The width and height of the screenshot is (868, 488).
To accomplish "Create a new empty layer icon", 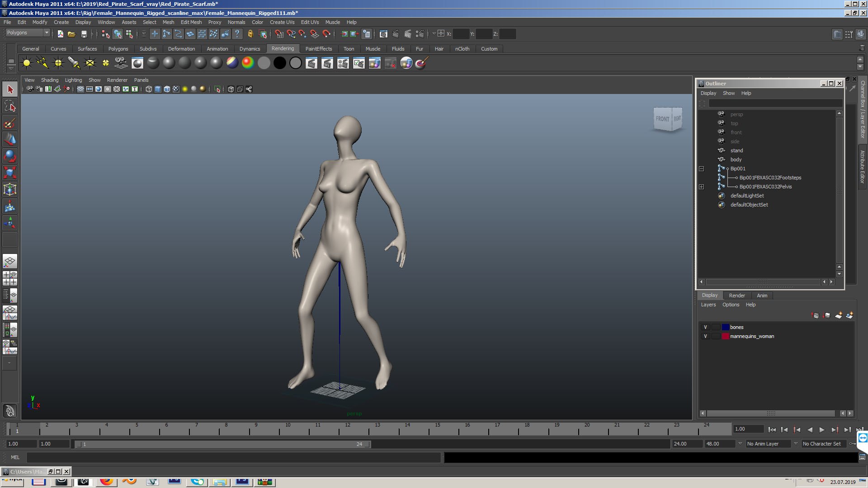I will click(x=838, y=315).
